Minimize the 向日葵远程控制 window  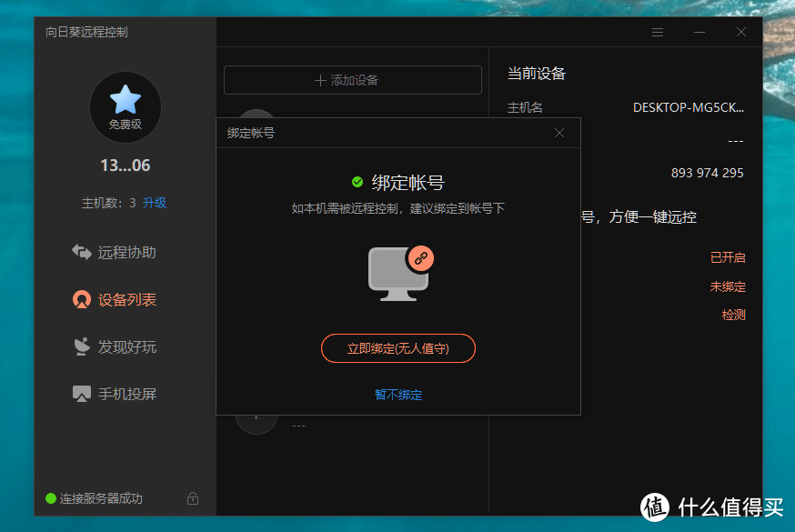pos(699,33)
